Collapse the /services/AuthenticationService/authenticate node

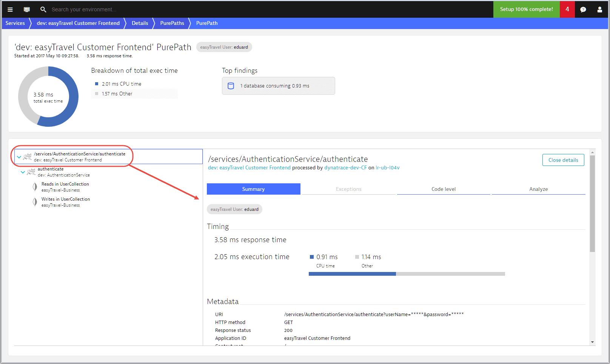click(19, 157)
